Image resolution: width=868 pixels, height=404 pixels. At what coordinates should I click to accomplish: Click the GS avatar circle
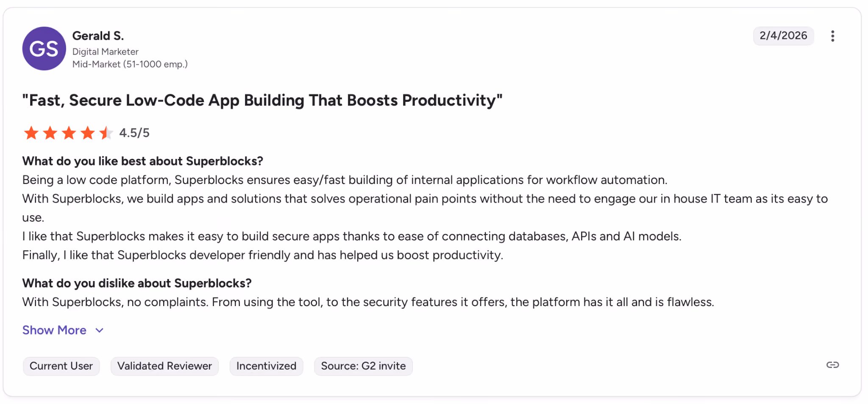tap(44, 49)
